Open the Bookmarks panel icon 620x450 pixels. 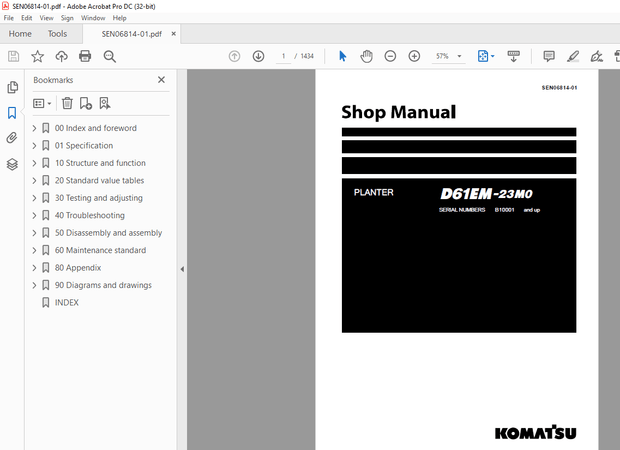point(12,113)
